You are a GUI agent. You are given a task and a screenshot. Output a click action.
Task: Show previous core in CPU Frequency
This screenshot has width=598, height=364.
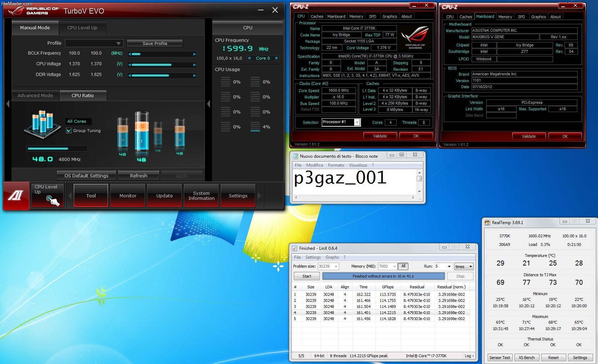(249, 58)
